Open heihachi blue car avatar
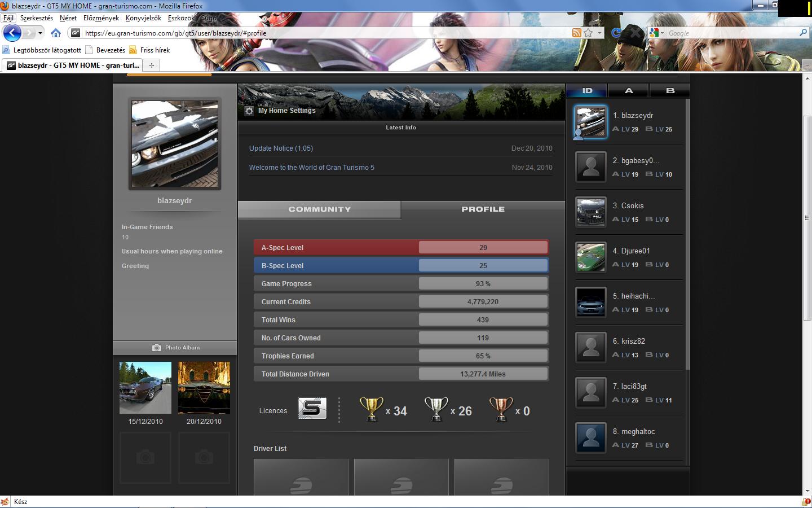This screenshot has width=812, height=508. click(590, 303)
